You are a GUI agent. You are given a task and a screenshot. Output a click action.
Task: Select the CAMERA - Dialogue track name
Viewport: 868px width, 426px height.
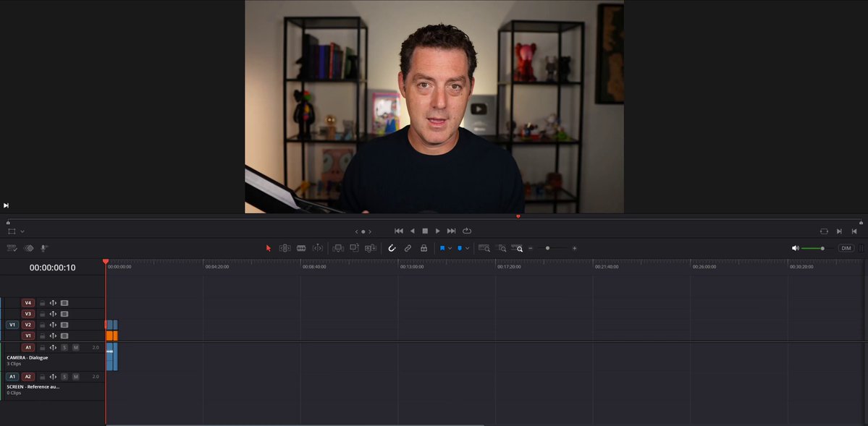pyautogui.click(x=28, y=357)
